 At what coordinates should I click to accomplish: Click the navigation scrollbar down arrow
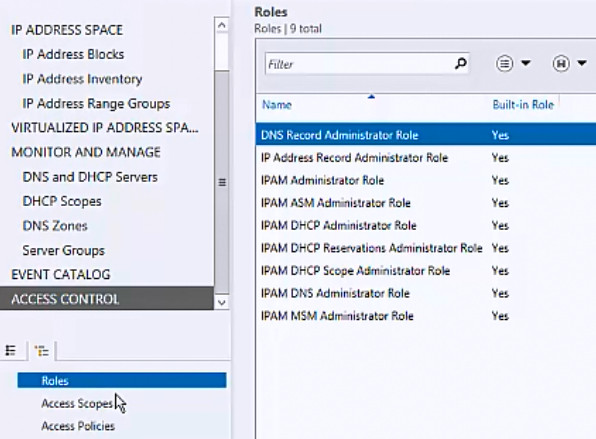[222, 303]
